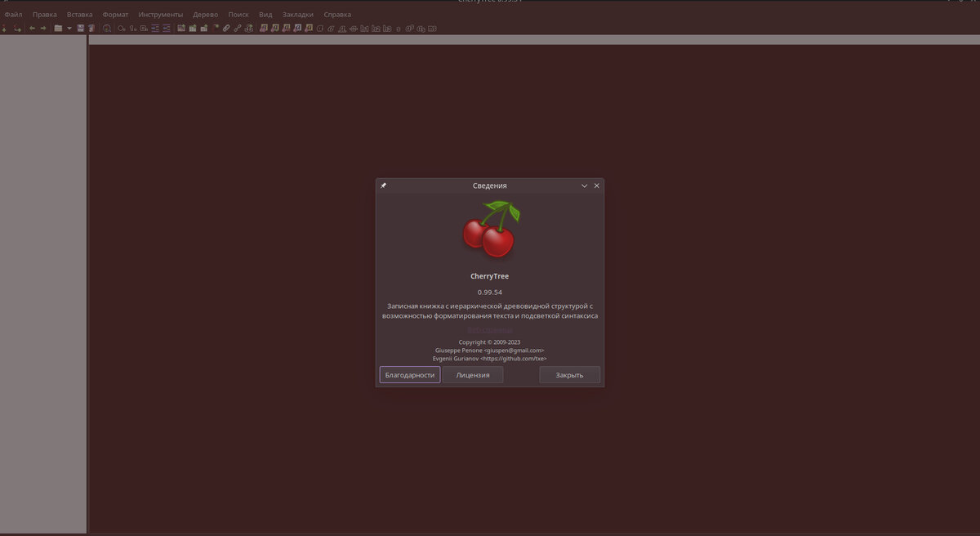Image resolution: width=980 pixels, height=536 pixels.
Task: Toggle italic text toolbar icon
Action: (x=331, y=29)
